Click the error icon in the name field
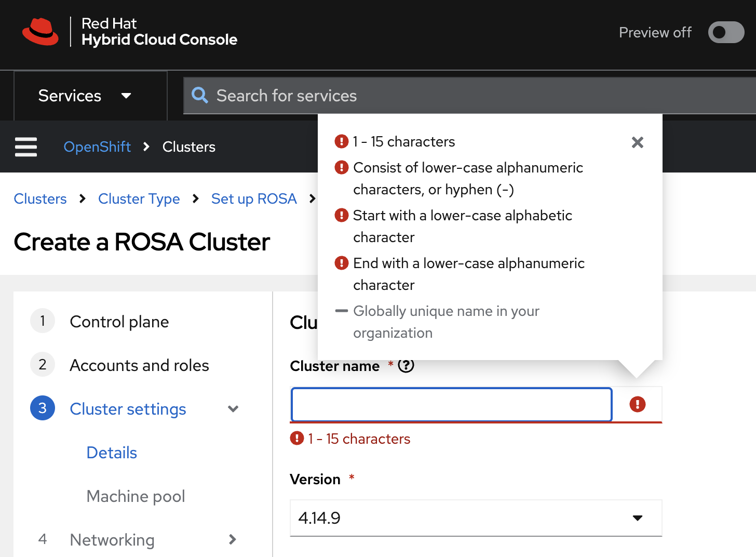Viewport: 756px width, 557px height. click(x=637, y=404)
